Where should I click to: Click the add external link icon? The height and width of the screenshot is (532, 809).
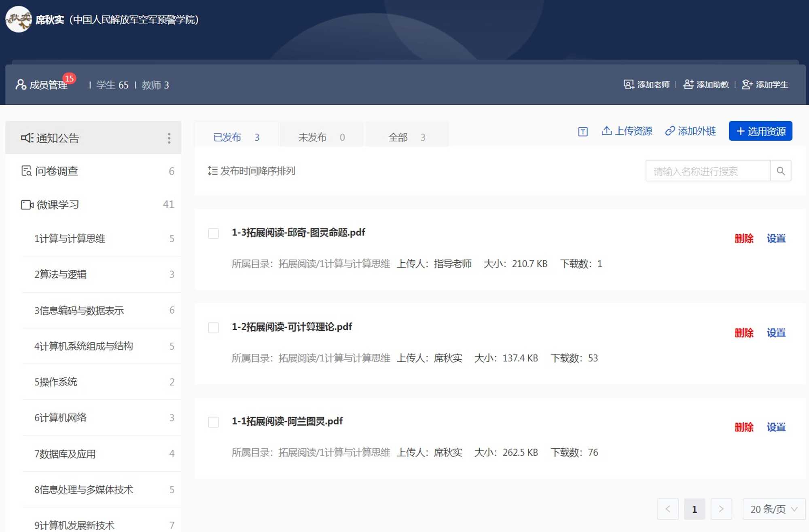point(670,131)
